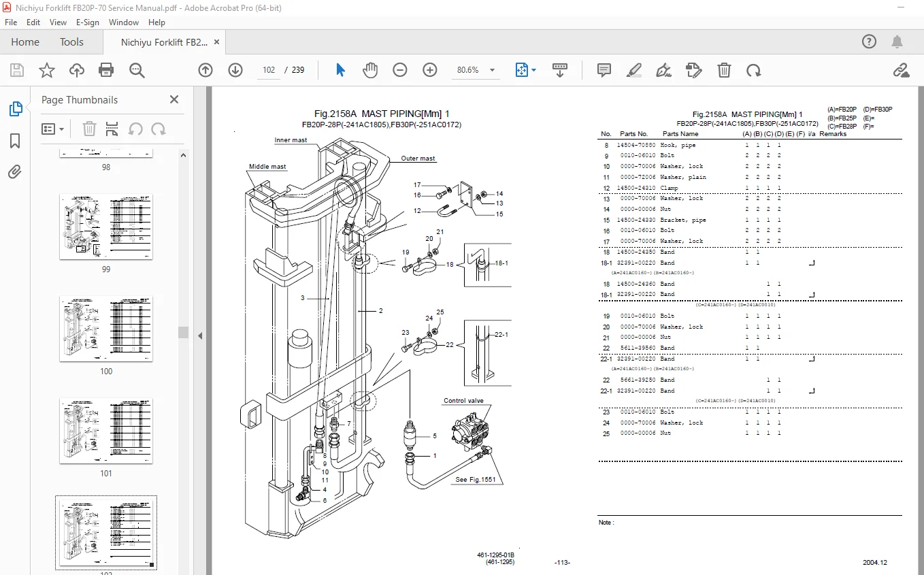Open the File menu

[x=11, y=22]
